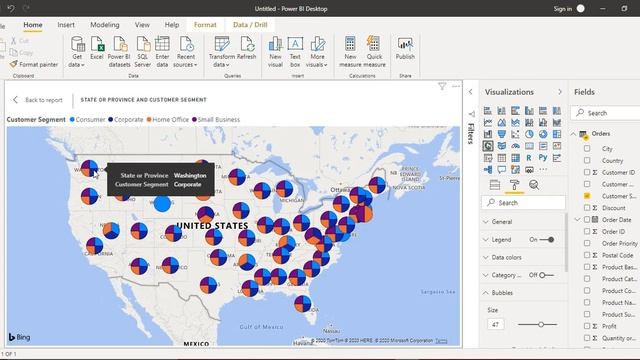The image size is (640, 360).
Task: Collapse the Visualizations pane chevron
Action: tap(560, 92)
